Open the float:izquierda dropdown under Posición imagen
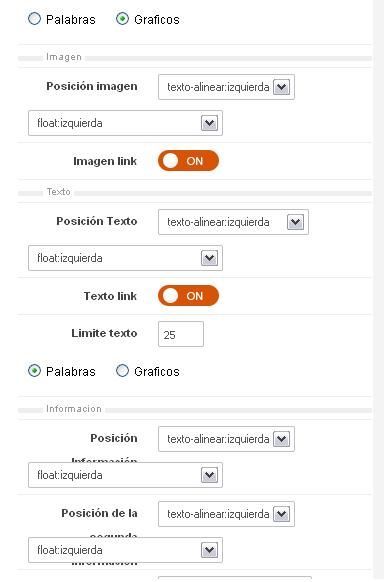The image size is (385, 582). point(125,123)
